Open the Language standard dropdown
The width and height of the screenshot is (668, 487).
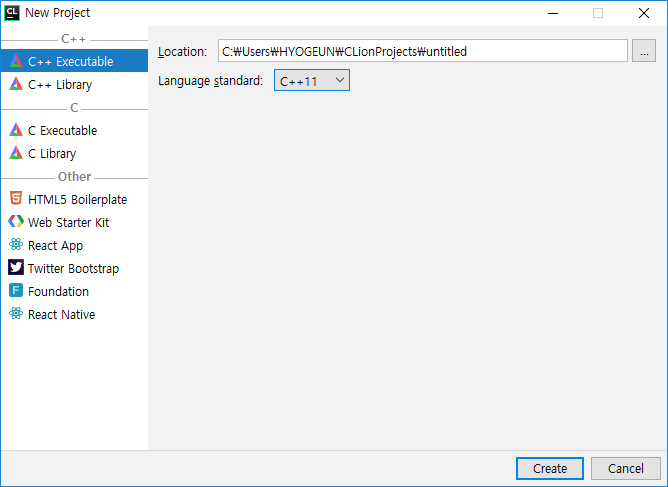[x=312, y=81]
